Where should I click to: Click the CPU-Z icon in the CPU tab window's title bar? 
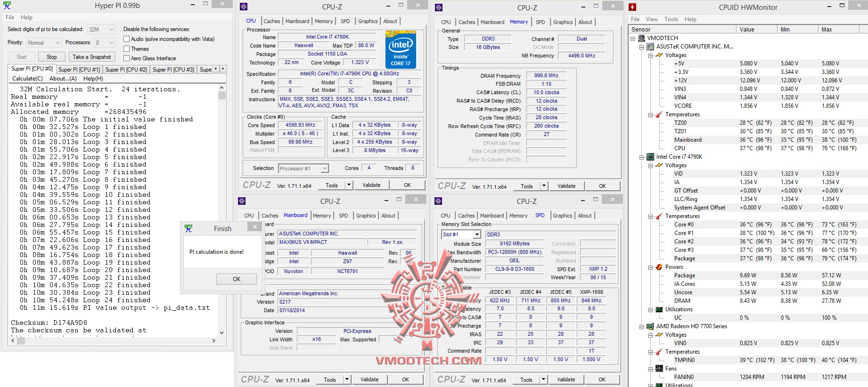pyautogui.click(x=244, y=7)
